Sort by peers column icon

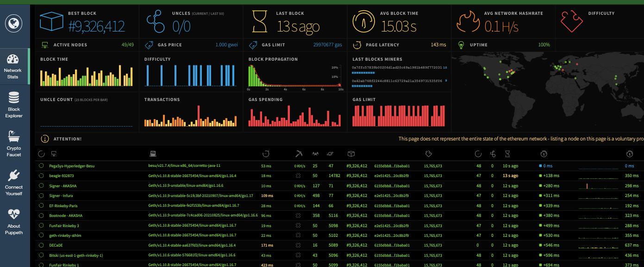(x=315, y=153)
